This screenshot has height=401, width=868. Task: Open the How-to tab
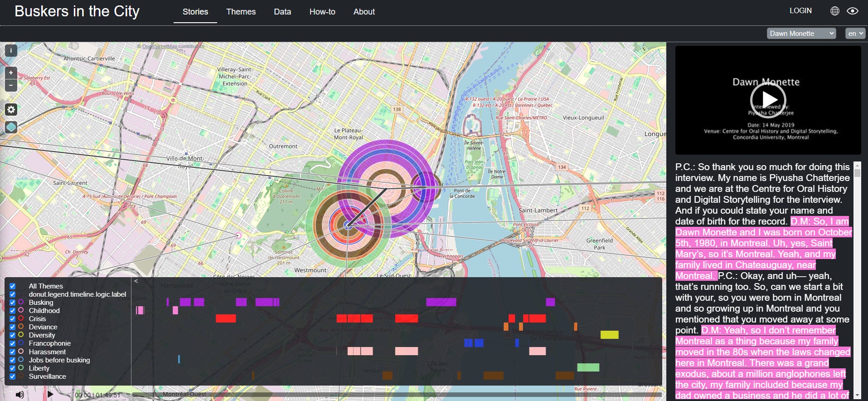322,12
